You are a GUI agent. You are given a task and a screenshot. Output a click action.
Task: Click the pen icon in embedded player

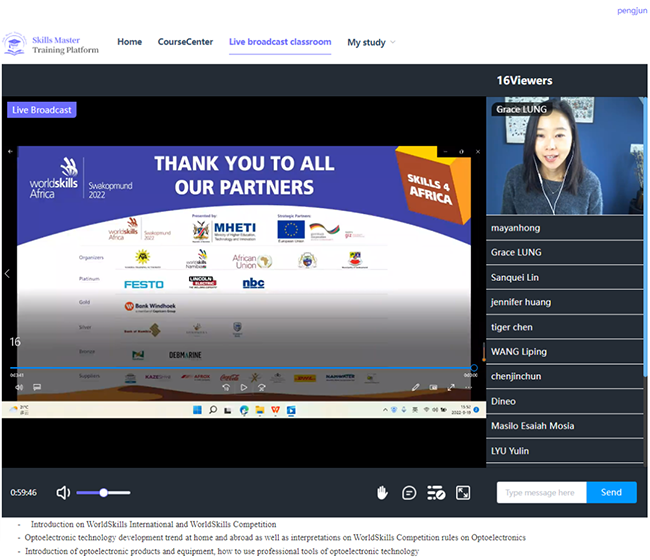point(416,386)
